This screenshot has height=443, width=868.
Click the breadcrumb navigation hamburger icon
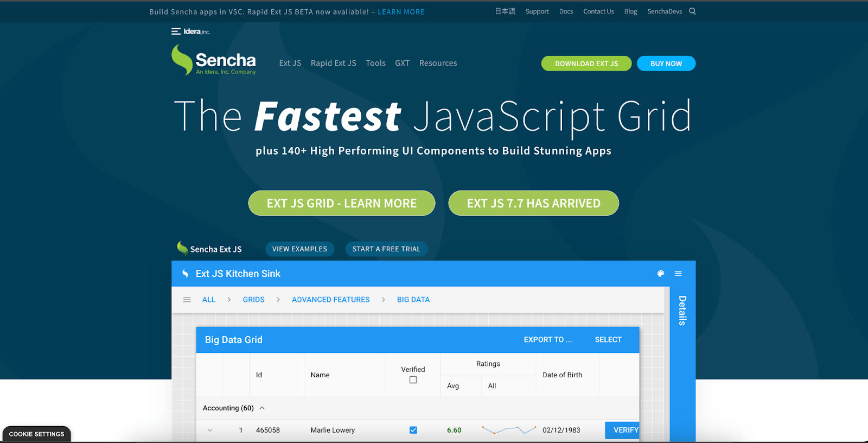pyautogui.click(x=187, y=300)
